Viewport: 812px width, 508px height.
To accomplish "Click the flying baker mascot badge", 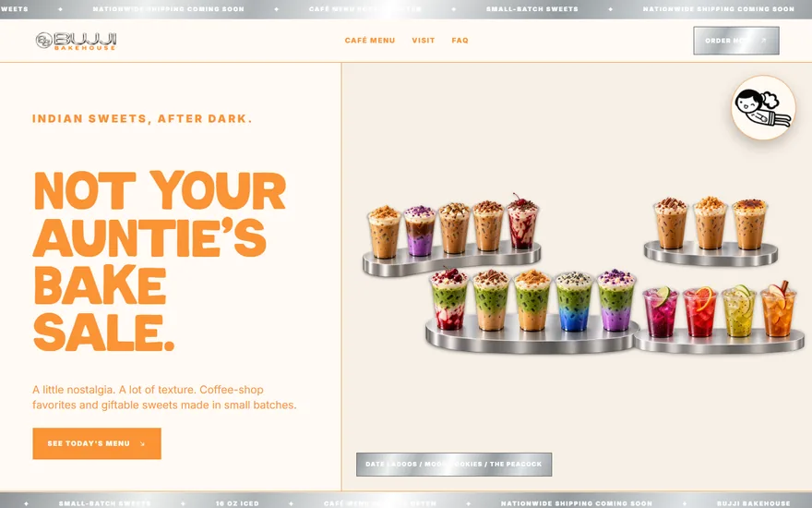I will pos(763,108).
